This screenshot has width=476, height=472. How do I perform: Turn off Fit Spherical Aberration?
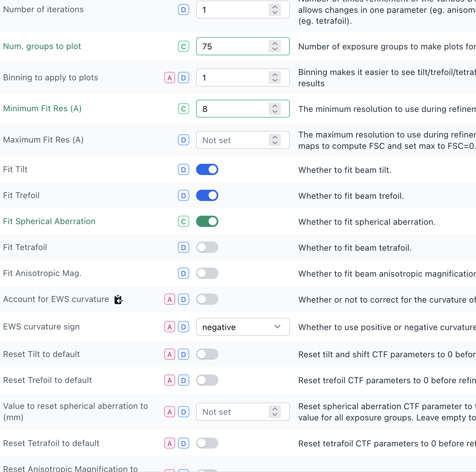point(207,221)
